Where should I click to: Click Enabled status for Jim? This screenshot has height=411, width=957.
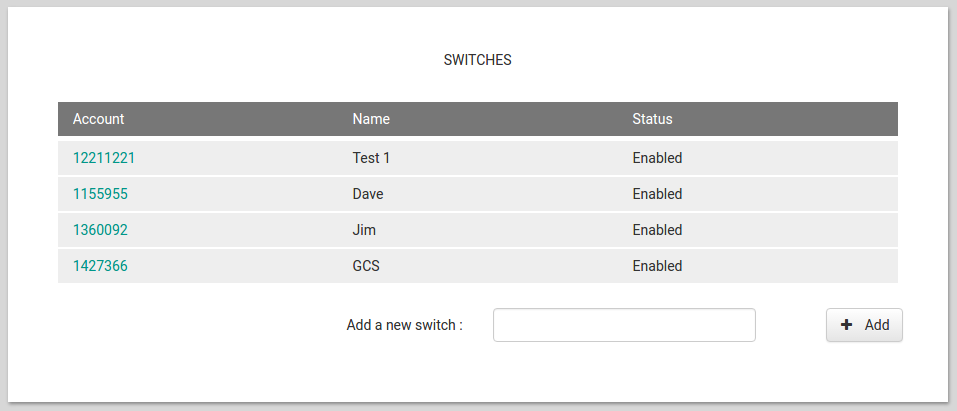[657, 230]
